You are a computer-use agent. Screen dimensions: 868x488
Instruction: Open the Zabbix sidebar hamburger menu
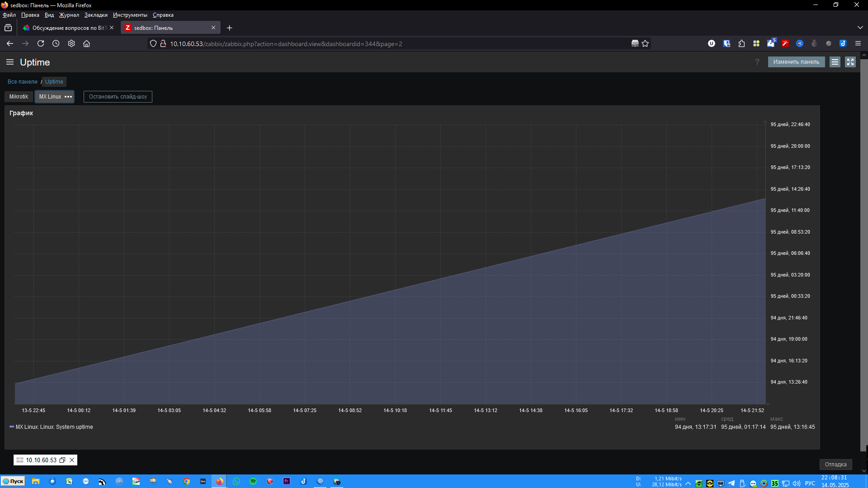click(x=10, y=62)
